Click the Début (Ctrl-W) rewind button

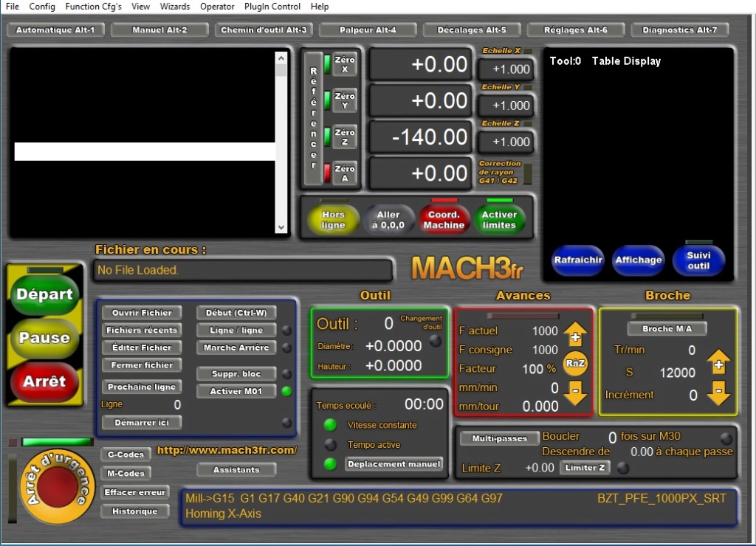coord(236,313)
